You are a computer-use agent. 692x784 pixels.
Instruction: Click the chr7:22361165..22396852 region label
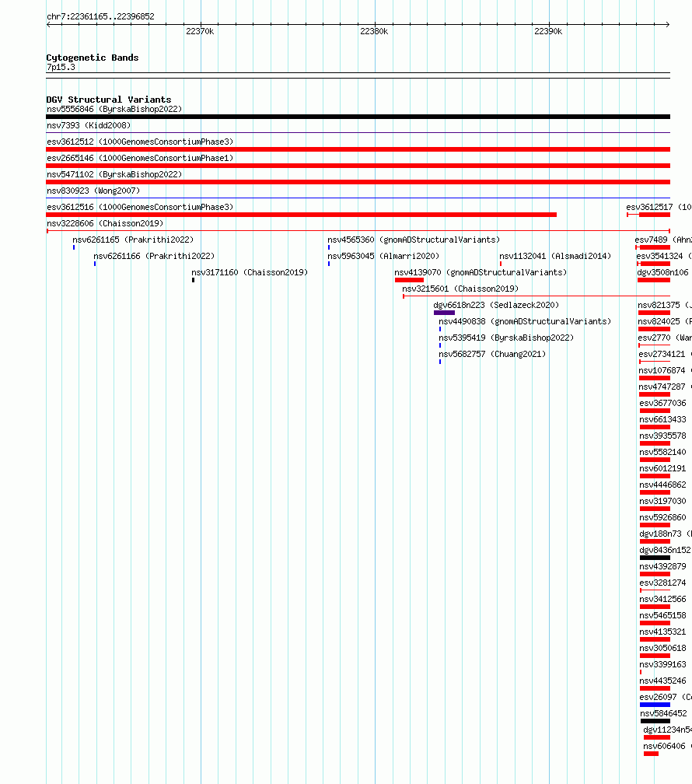click(x=100, y=16)
